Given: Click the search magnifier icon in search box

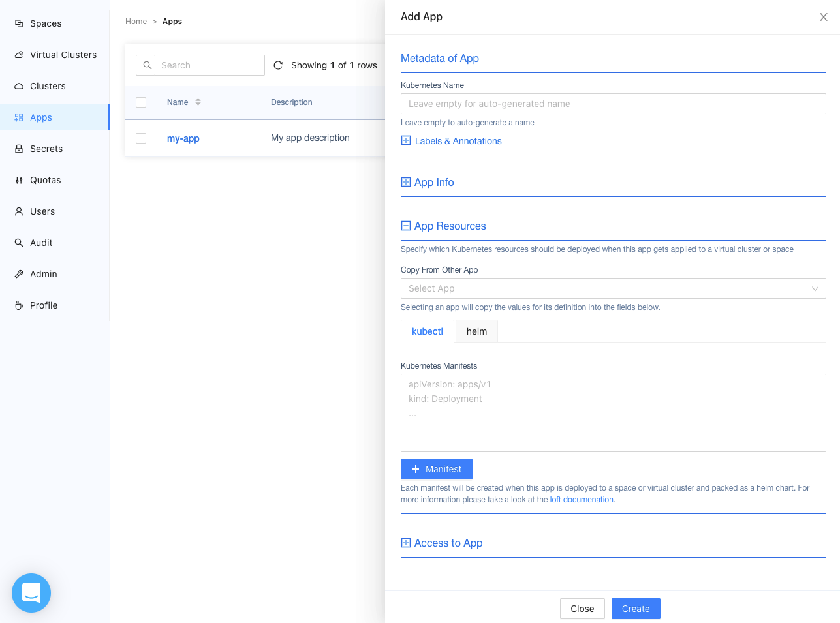Looking at the screenshot, I should [x=148, y=65].
